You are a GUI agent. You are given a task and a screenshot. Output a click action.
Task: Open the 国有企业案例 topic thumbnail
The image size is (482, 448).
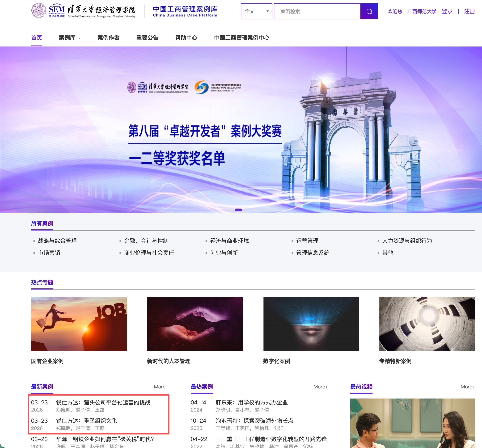coord(79,324)
